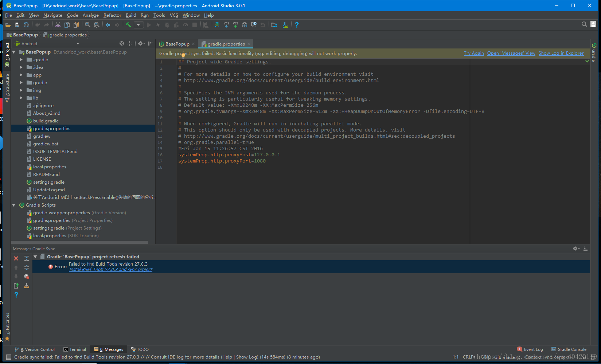Open the Gradle Console panel
Screen dimensions: 601x364
569,349
